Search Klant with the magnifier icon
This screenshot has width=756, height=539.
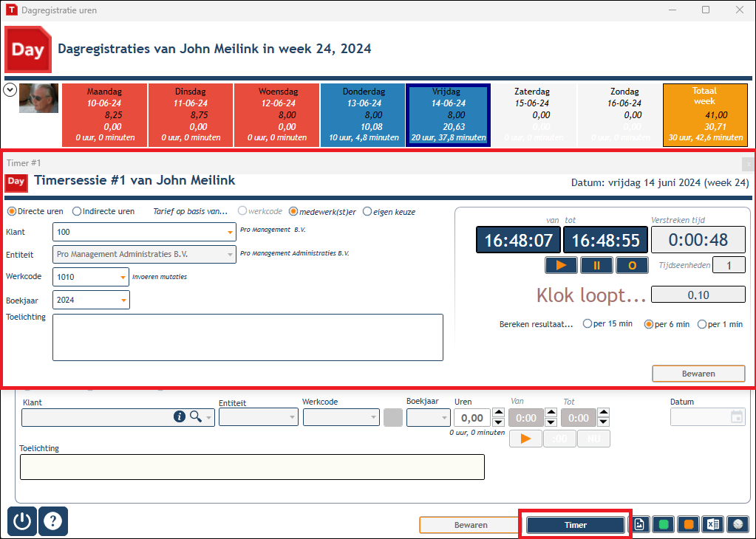[x=196, y=416]
